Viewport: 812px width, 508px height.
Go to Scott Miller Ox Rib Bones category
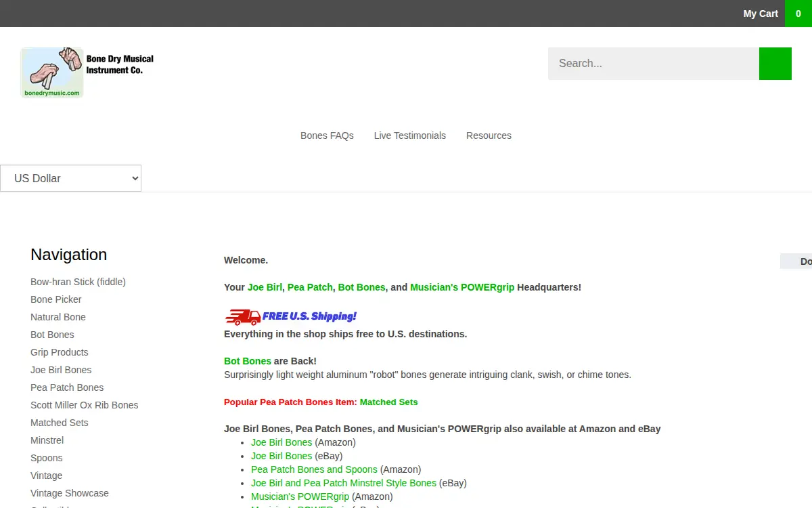coord(85,405)
